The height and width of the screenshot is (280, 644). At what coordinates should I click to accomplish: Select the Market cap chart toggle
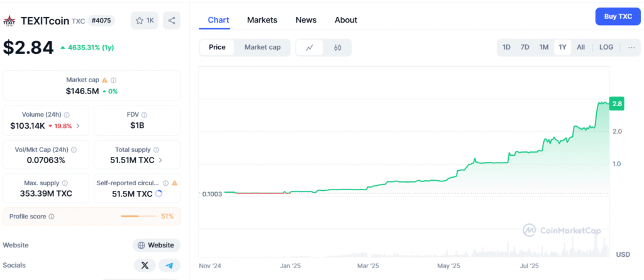pos(262,47)
